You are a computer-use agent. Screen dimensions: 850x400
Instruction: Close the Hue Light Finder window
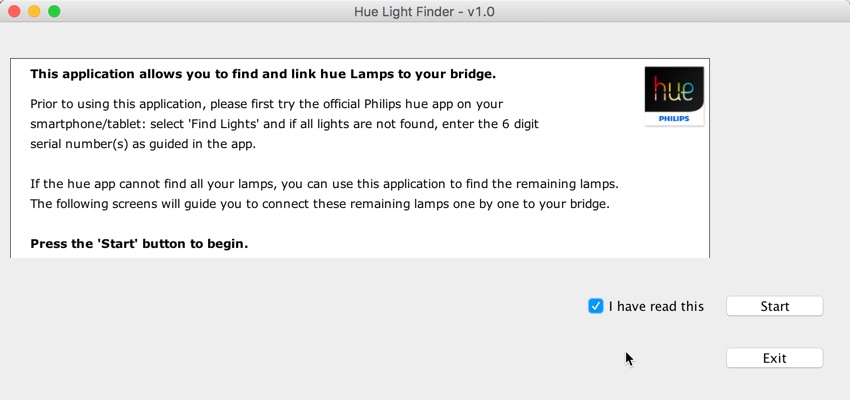(x=14, y=11)
